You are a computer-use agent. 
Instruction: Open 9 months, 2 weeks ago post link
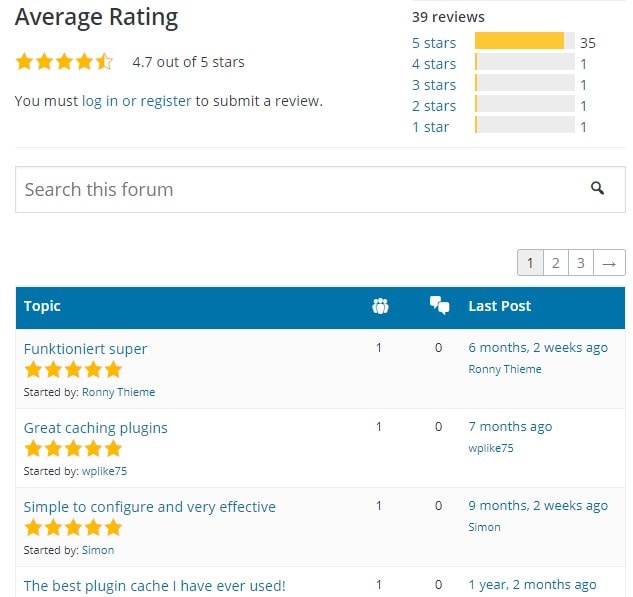[x=538, y=505]
